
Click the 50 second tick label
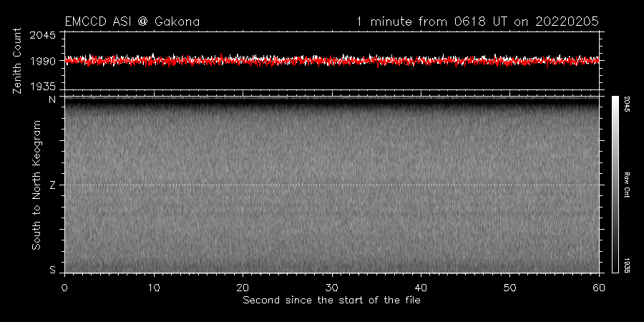(509, 288)
